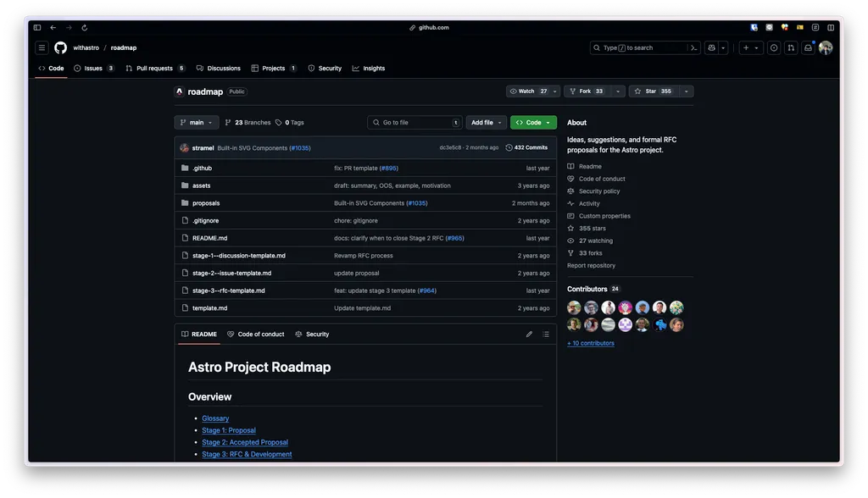The width and height of the screenshot is (868, 498).
Task: Open the user profile avatar menu
Action: point(826,47)
